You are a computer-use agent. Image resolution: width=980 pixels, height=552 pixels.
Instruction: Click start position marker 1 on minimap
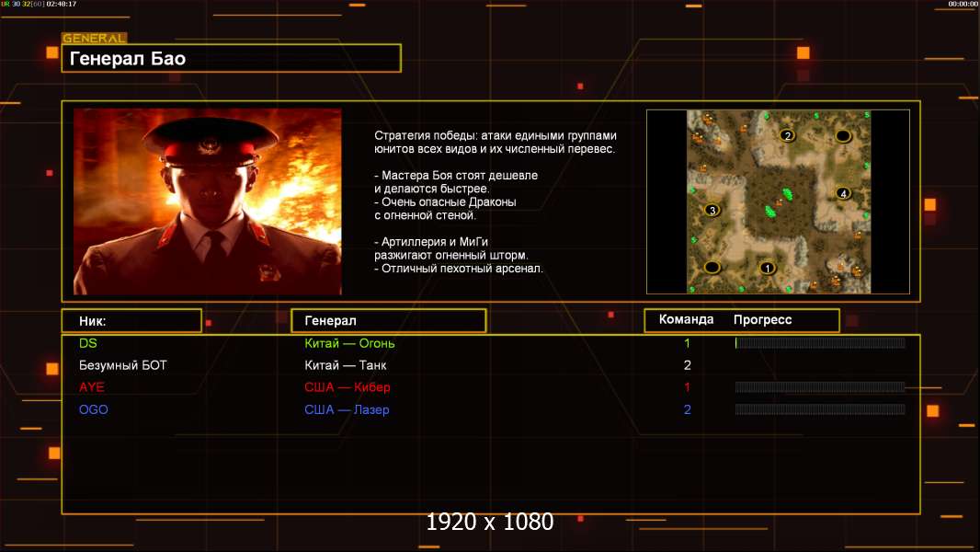pyautogui.click(x=768, y=269)
